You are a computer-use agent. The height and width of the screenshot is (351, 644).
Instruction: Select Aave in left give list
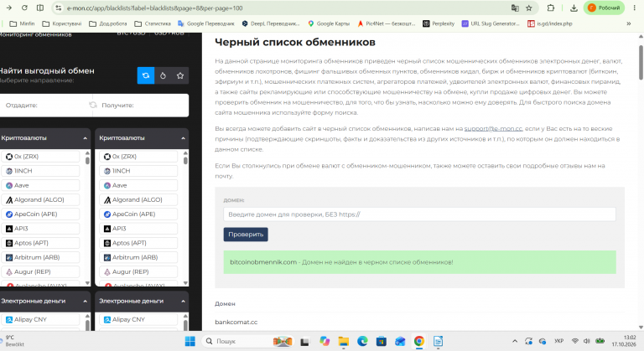coord(40,186)
